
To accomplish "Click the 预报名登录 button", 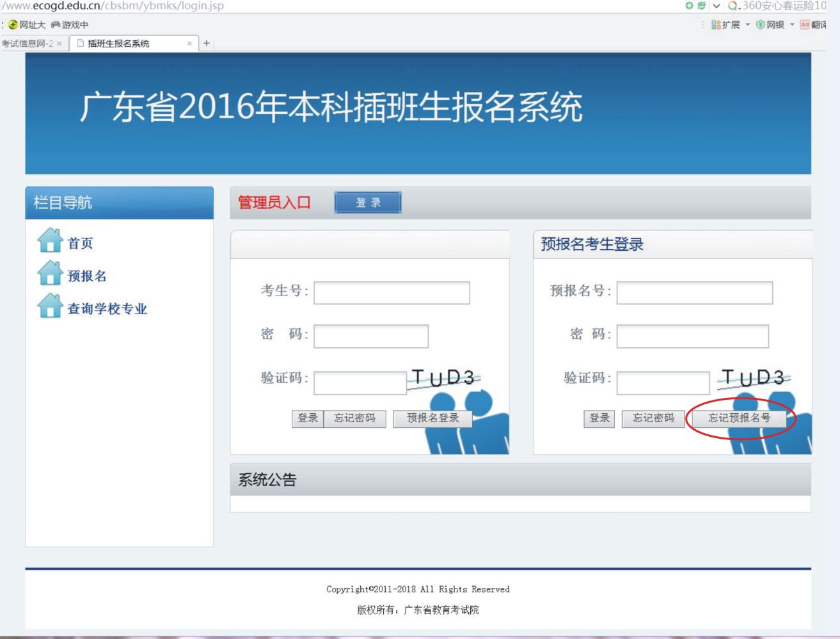I will tap(432, 418).
